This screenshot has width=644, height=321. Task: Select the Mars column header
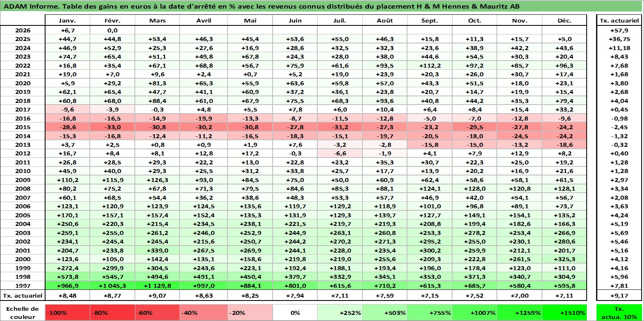click(157, 20)
